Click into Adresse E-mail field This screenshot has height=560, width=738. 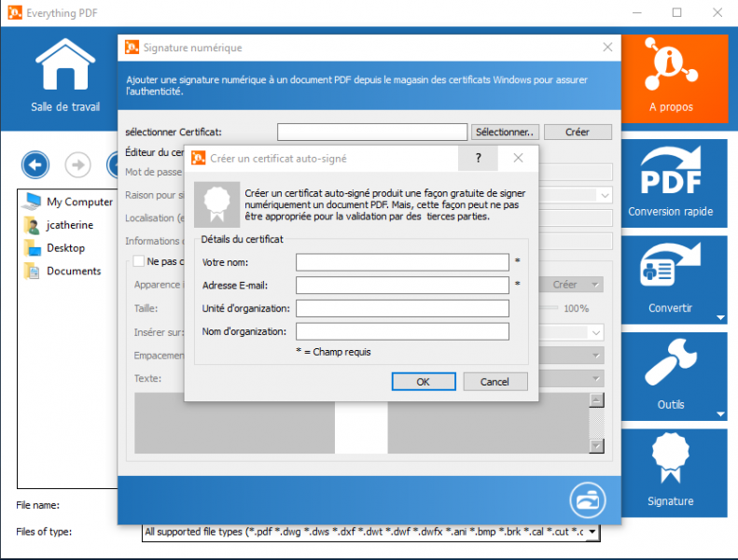point(402,286)
